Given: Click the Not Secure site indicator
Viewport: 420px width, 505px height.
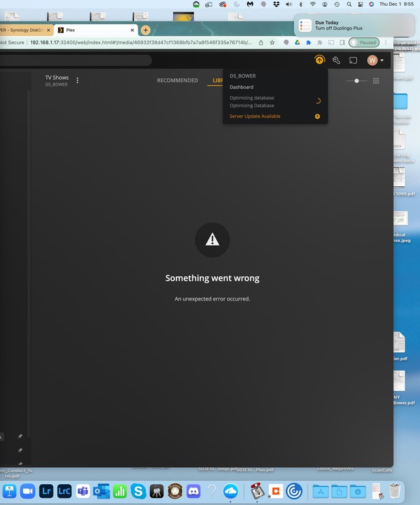Looking at the screenshot, I should coord(12,42).
